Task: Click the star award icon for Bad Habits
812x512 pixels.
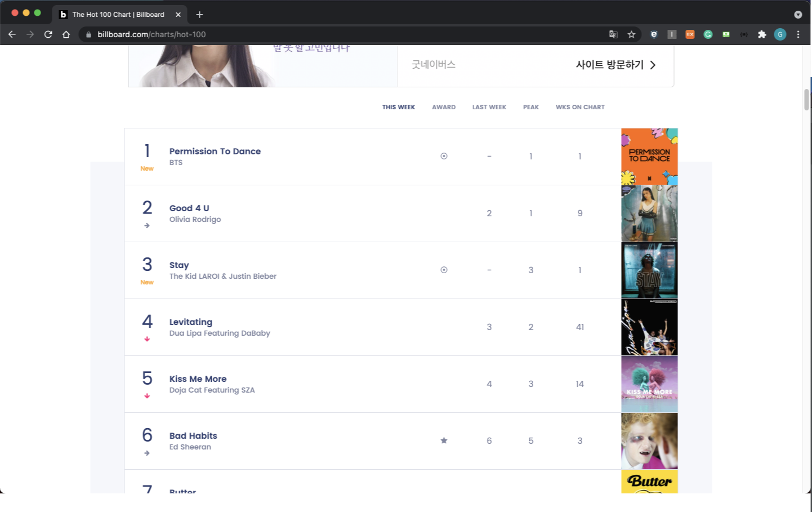Action: pos(444,440)
